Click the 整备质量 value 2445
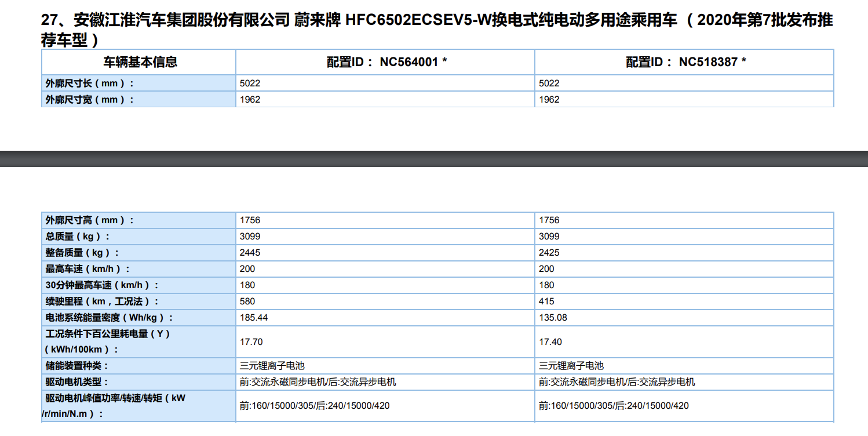The image size is (868, 436). click(250, 253)
